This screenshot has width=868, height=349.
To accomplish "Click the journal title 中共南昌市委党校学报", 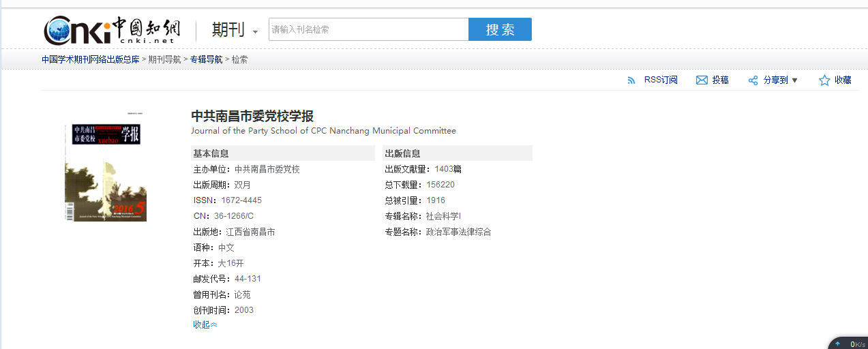I will tap(252, 116).
